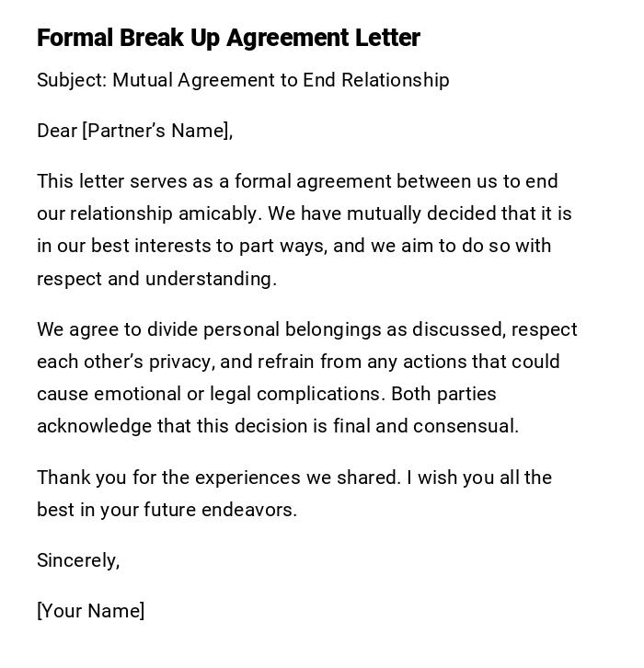This screenshot has width=644, height=668.
Task: Select the [Your Name] placeholder
Action: coord(90,611)
